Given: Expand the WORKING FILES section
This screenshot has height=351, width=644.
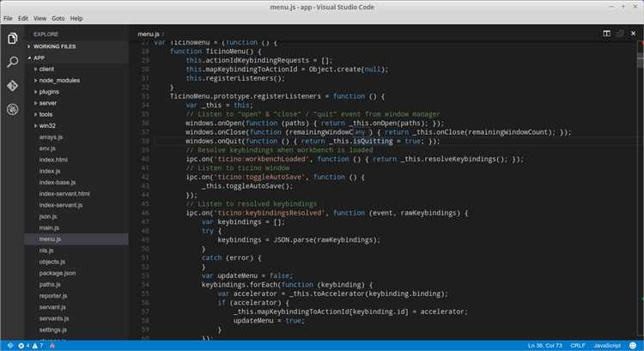Looking at the screenshot, I should click(55, 46).
